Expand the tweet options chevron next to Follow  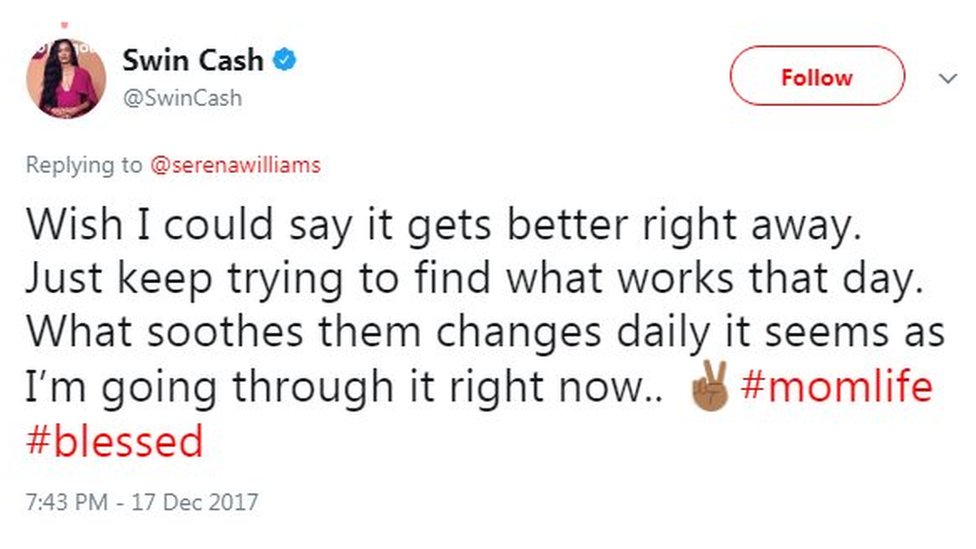click(x=945, y=79)
